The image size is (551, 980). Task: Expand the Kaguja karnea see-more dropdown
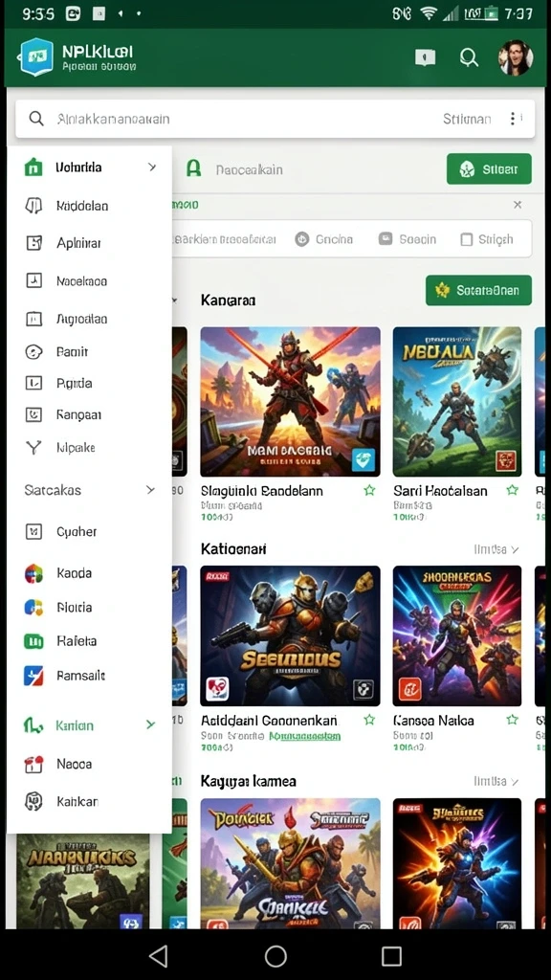(496, 781)
